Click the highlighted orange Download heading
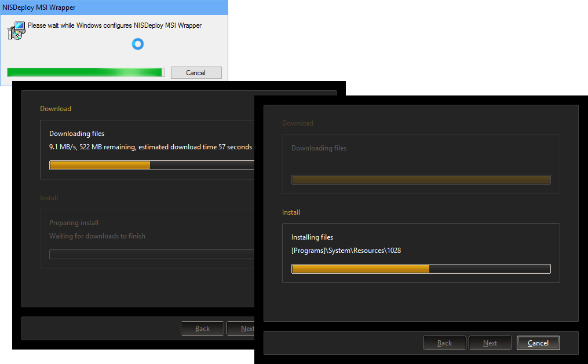The width and height of the screenshot is (588, 364). pyautogui.click(x=56, y=109)
